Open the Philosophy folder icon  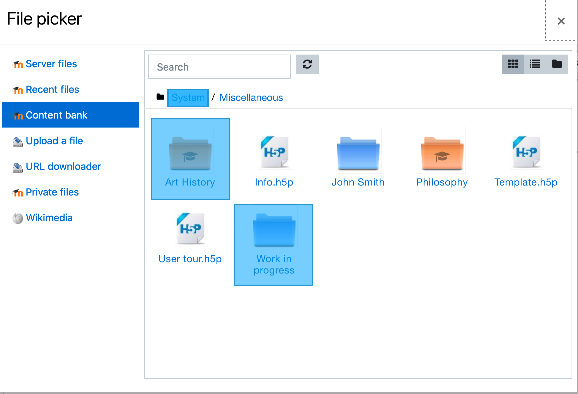[x=442, y=153]
